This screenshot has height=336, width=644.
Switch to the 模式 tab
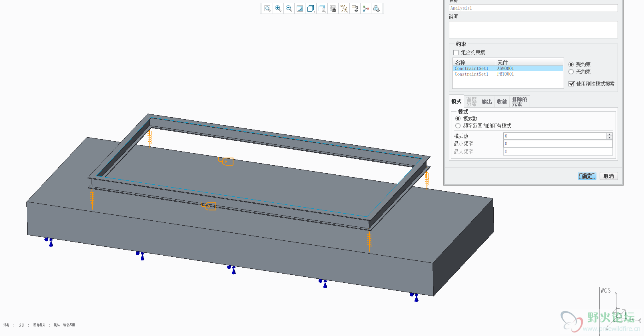click(456, 101)
